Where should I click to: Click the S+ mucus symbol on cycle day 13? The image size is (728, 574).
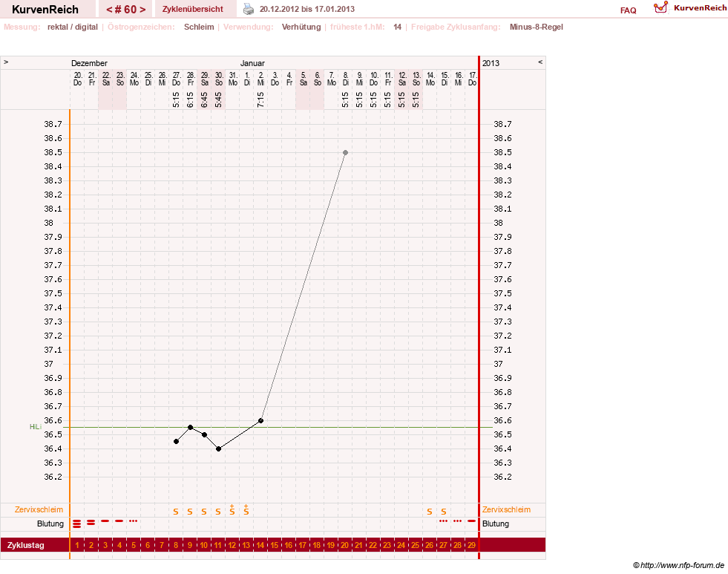(x=246, y=510)
